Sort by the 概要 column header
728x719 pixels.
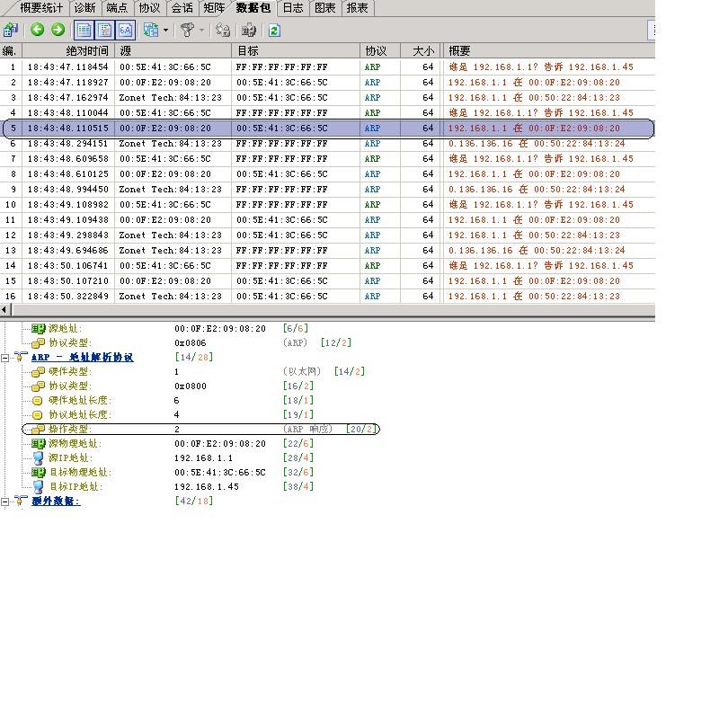[x=549, y=50]
